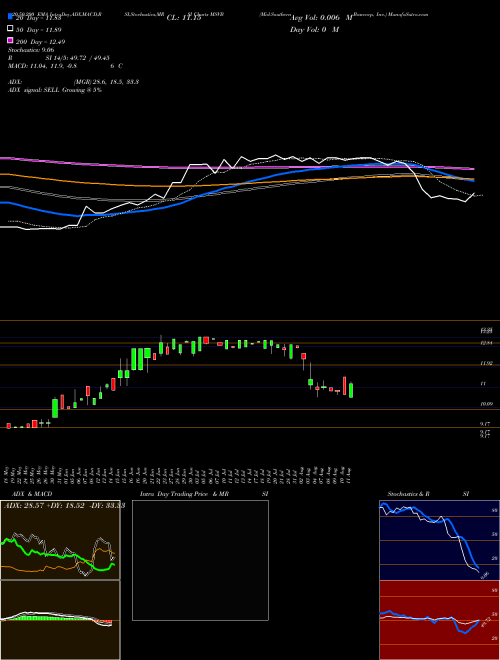Viewport: 500px width, 660px height.
Task: Click the 'CL: 11.15' closing price label
Action: pyautogui.click(x=184, y=18)
